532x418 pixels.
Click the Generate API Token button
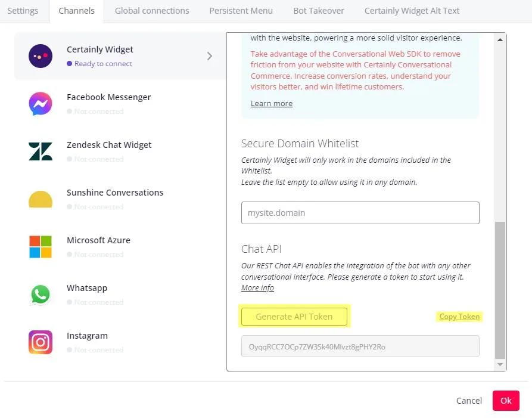coord(294,317)
